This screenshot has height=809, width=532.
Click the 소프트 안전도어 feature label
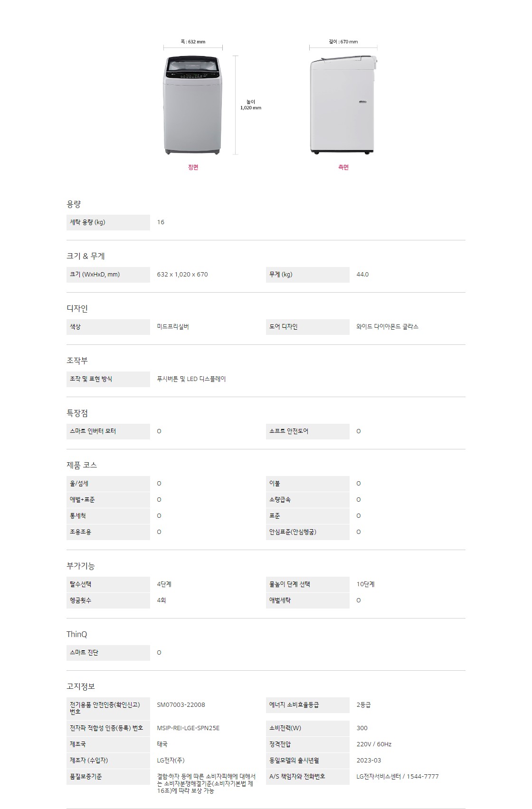289,431
